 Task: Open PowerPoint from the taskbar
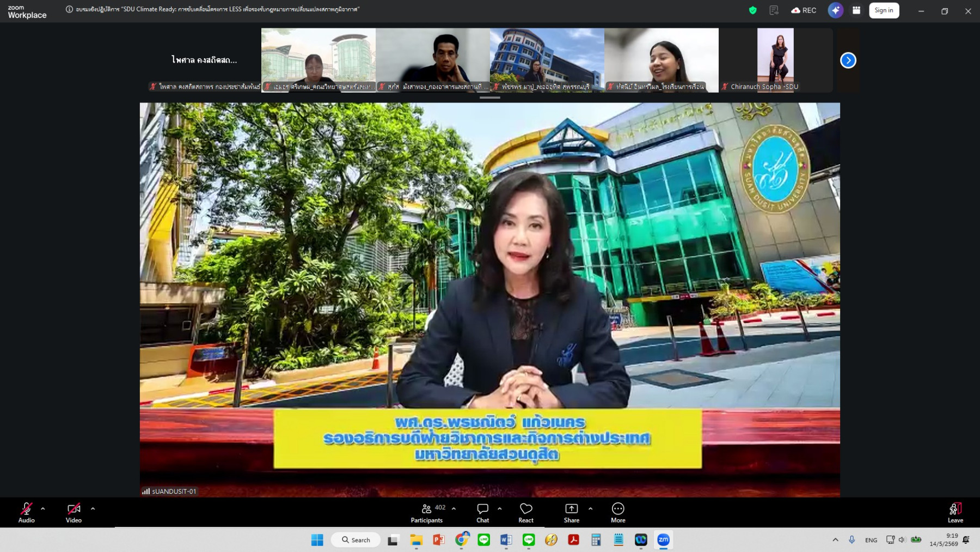(439, 540)
